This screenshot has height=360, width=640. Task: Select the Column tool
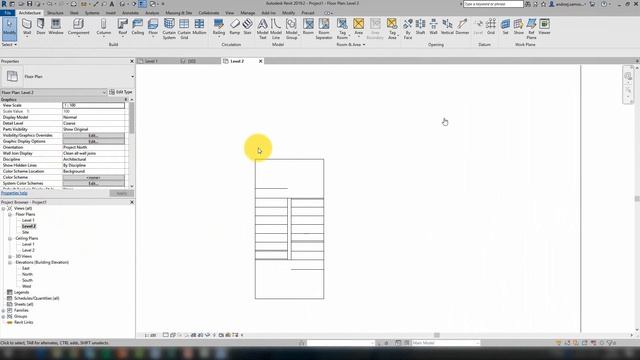(x=103, y=27)
